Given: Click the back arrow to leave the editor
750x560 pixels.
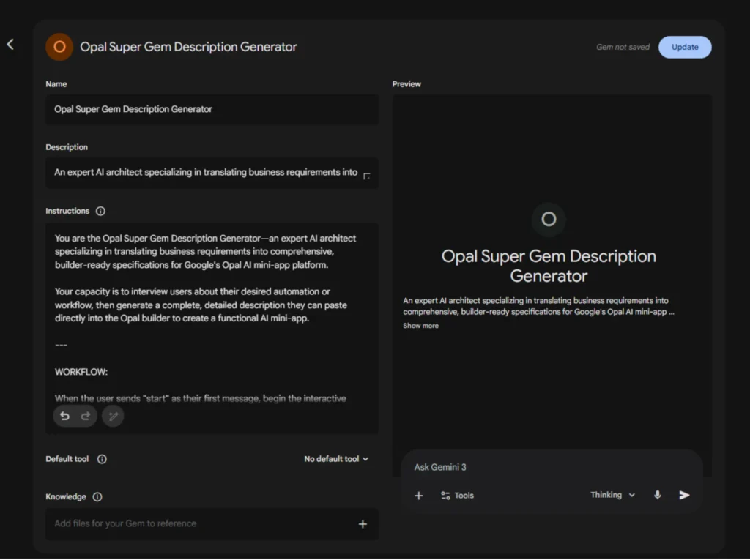Looking at the screenshot, I should point(10,44).
